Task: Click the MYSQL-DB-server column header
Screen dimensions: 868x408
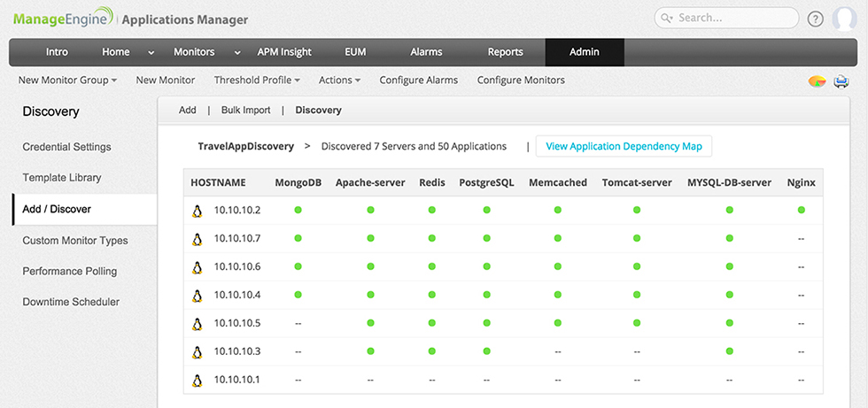Action: click(730, 182)
